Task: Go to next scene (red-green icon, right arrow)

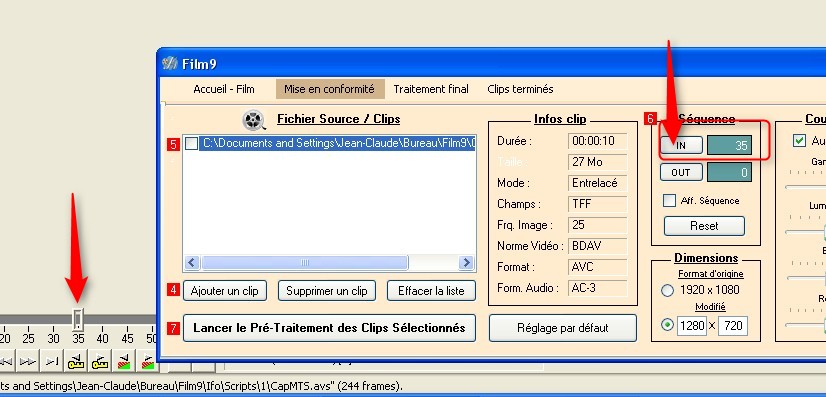Action: 148,361
